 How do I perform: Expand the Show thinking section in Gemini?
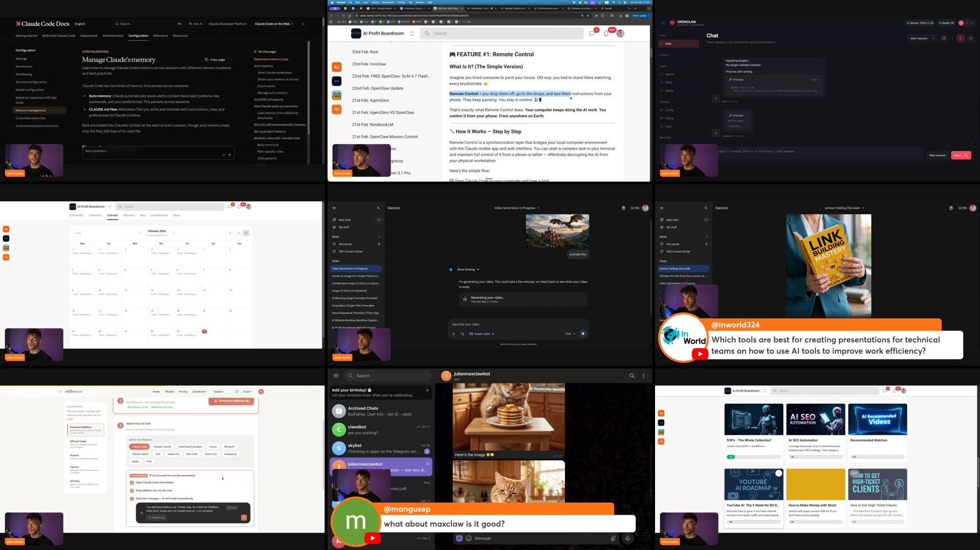(466, 269)
